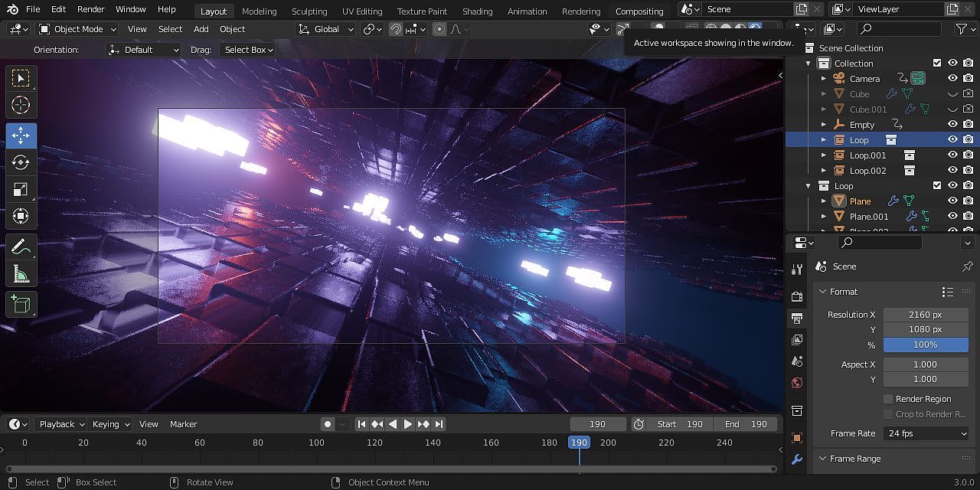Viewport: 980px width, 490px height.
Task: Switch to the Shading workspace tab
Action: pos(477,11)
